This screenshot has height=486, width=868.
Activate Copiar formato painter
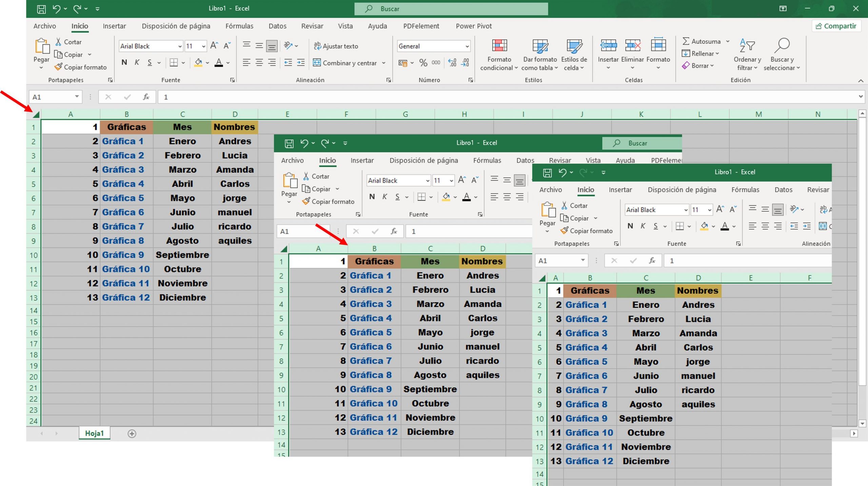coord(80,67)
